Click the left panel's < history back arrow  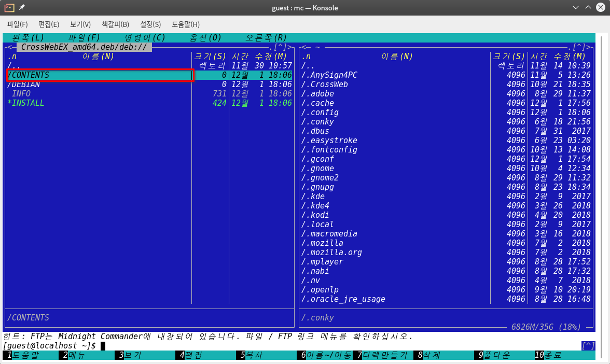click(x=9, y=47)
